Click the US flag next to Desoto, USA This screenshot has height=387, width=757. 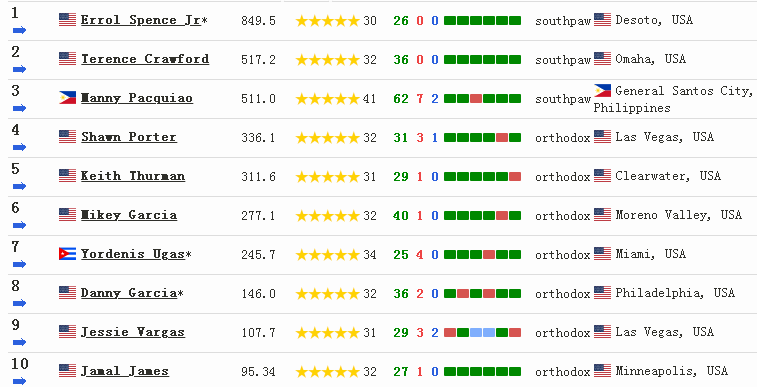tap(603, 20)
